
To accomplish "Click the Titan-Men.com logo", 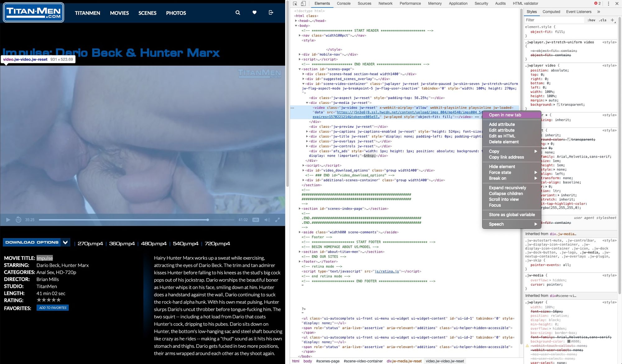I will pos(33,12).
